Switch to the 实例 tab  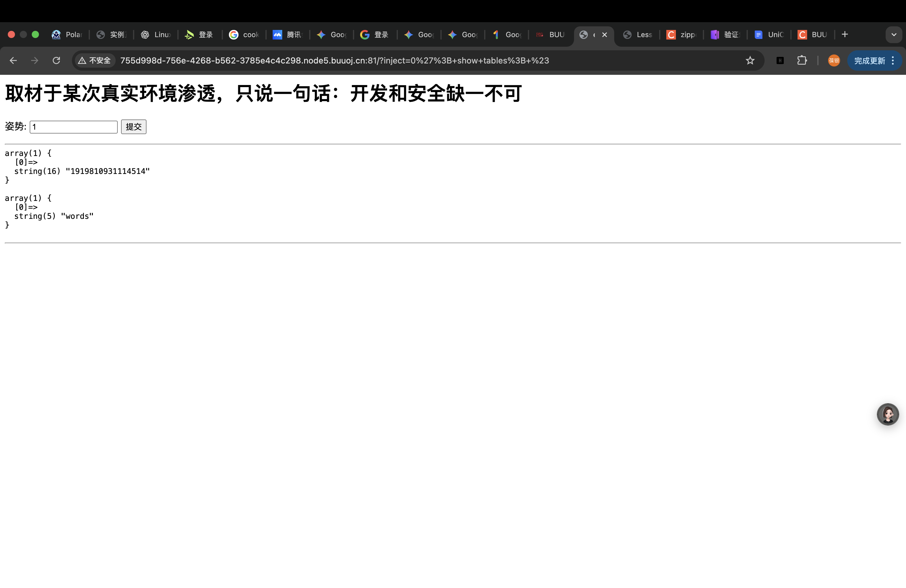[111, 35]
